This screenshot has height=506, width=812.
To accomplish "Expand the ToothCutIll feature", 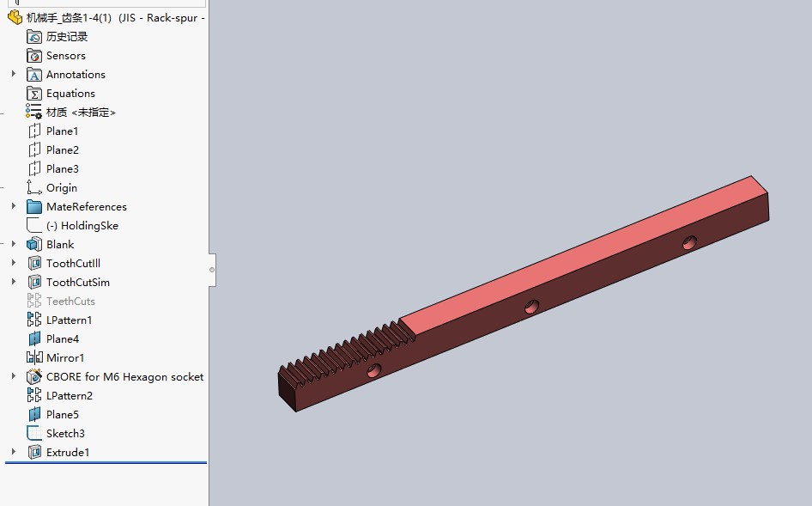I will [x=14, y=263].
